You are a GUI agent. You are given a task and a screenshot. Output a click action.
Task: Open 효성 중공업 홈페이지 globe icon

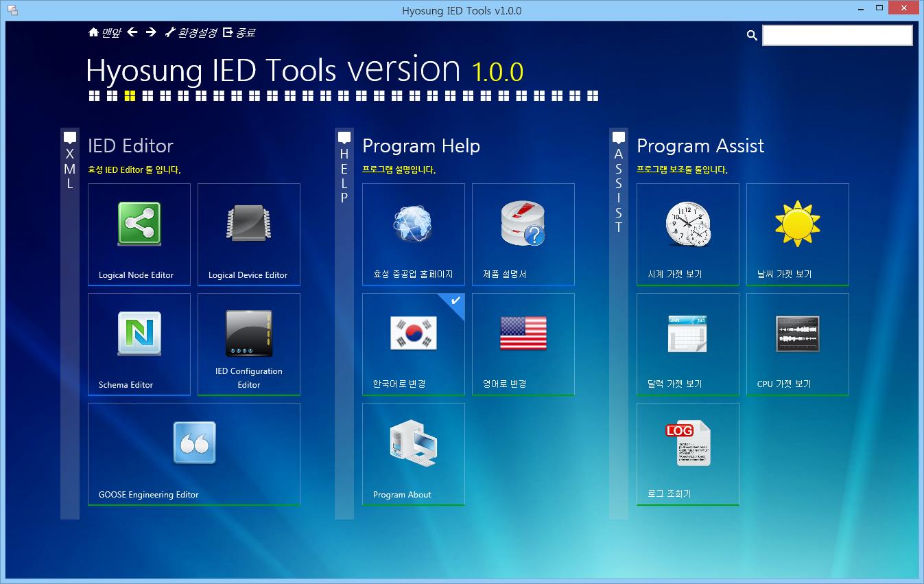tap(413, 224)
